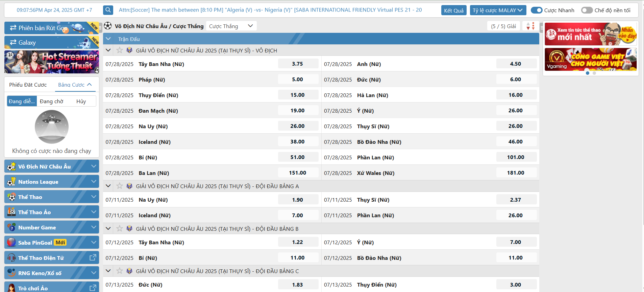Click the red sort arrows icon
This screenshot has height=292, width=644.
pyautogui.click(x=530, y=26)
